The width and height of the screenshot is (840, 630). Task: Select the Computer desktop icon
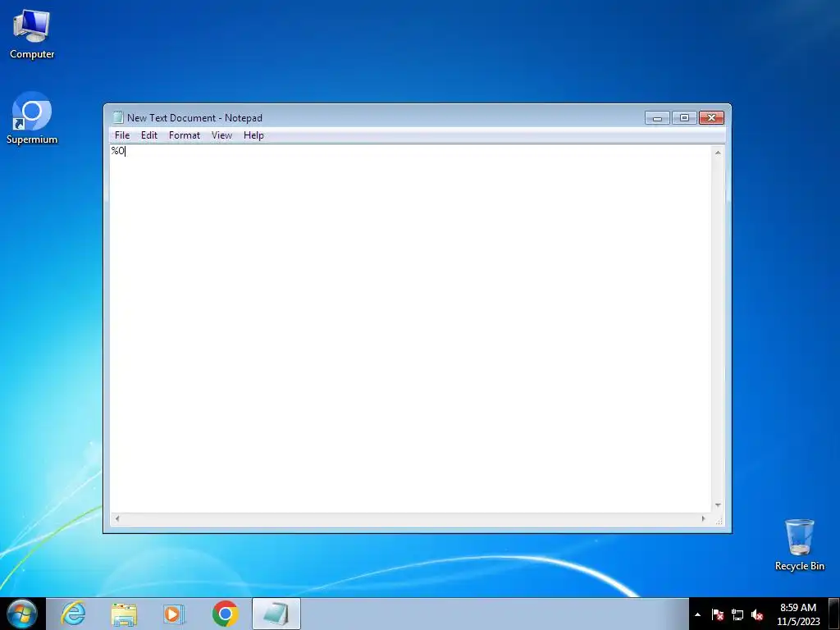coord(32,34)
